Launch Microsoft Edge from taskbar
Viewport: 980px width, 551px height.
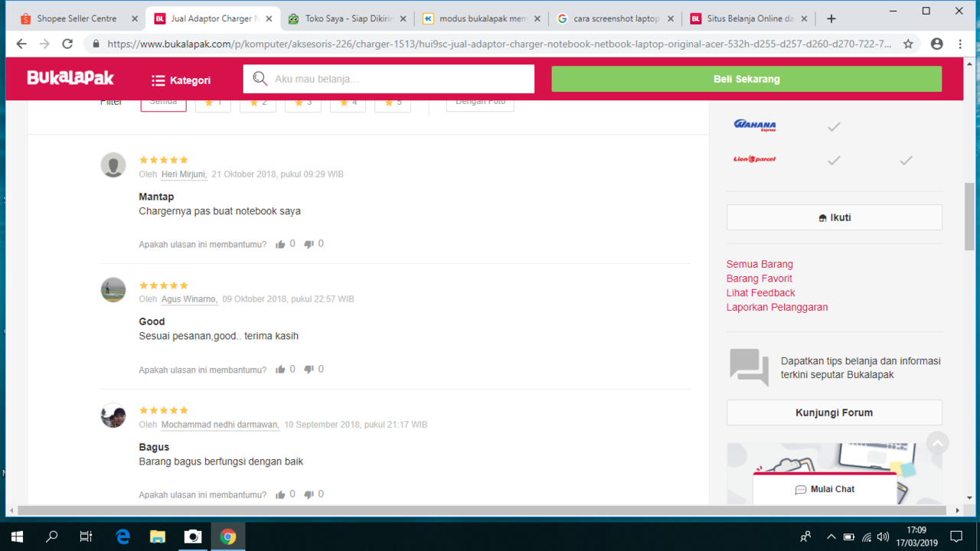point(122,536)
